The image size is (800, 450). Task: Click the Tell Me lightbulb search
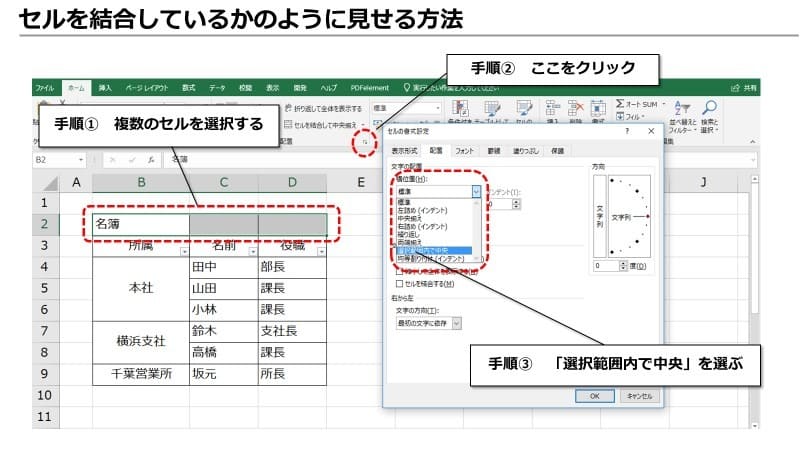coord(407,88)
